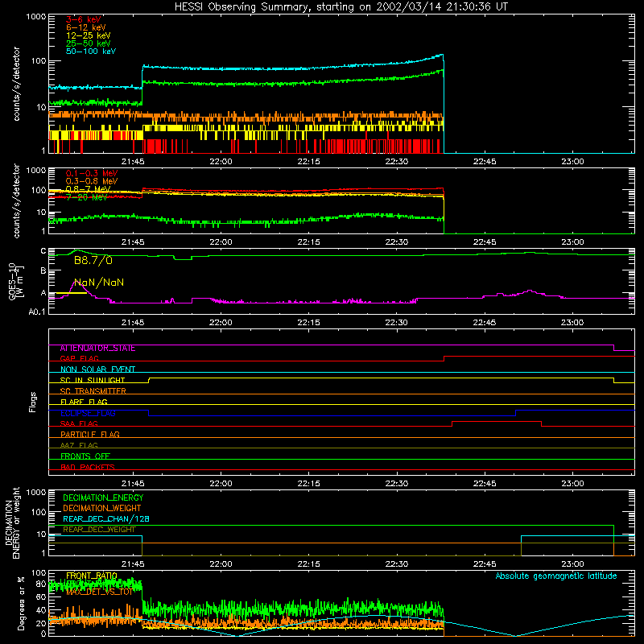This screenshot has height=644, width=644.
Task: Select the NON_SOLAR_EVENT flag label
Action: (97, 369)
